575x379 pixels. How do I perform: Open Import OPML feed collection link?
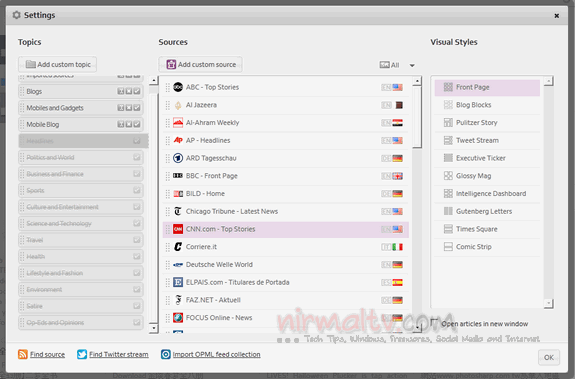pyautogui.click(x=216, y=354)
